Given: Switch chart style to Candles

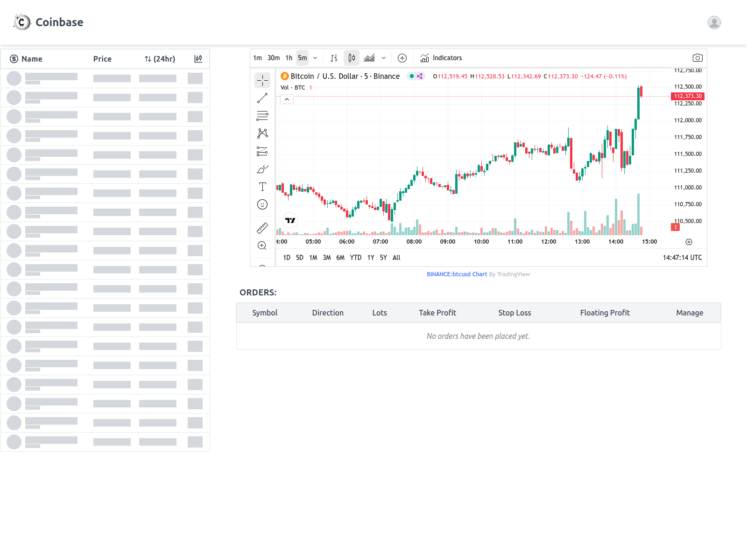Looking at the screenshot, I should tap(352, 58).
